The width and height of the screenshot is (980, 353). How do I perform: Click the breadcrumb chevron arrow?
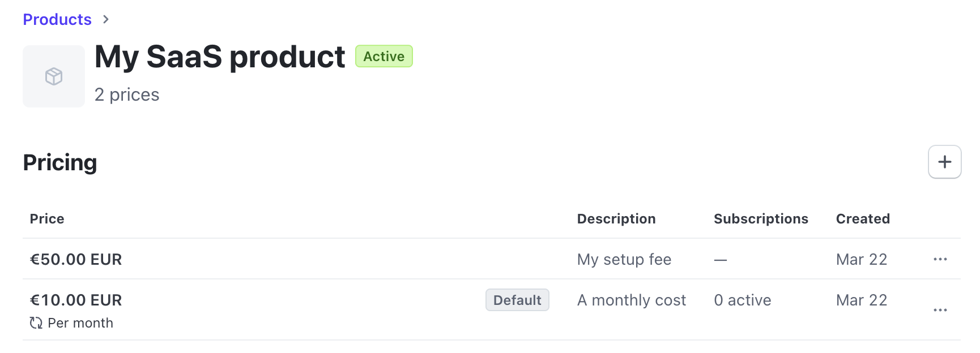coord(106,20)
